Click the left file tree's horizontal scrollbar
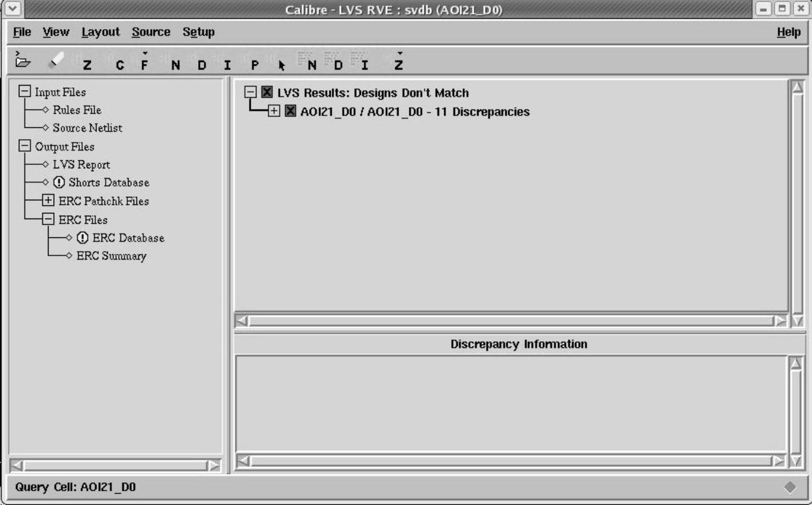This screenshot has height=505, width=812. point(115,466)
